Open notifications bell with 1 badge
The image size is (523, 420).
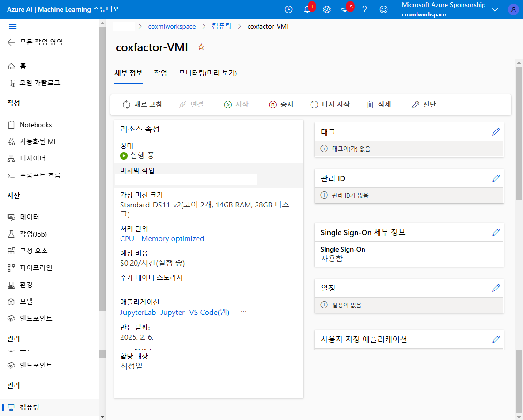[x=308, y=9]
